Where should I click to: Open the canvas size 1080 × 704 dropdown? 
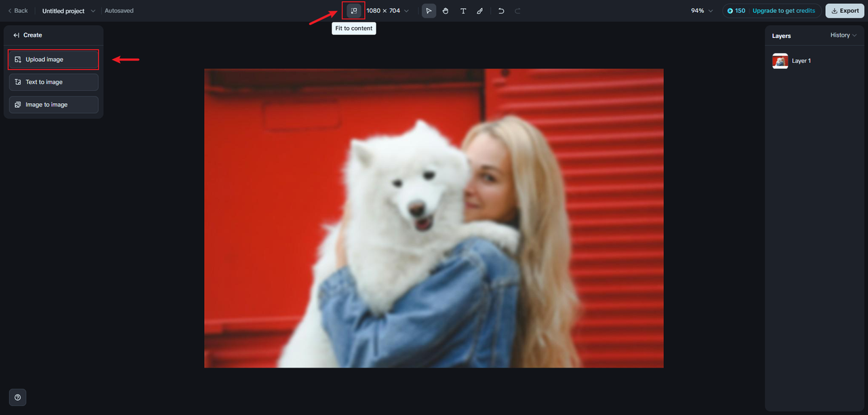387,11
